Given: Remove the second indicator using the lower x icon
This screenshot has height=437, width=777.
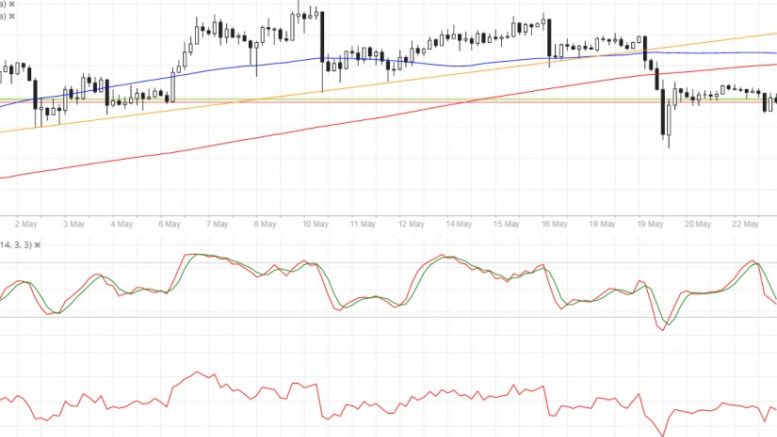Looking at the screenshot, I should coord(12,16).
